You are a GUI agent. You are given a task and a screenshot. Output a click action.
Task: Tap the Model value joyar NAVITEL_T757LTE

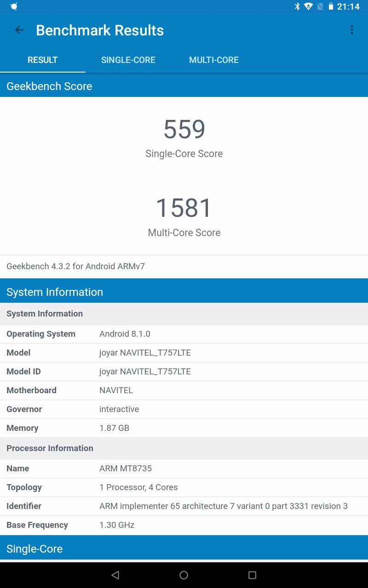point(145,353)
